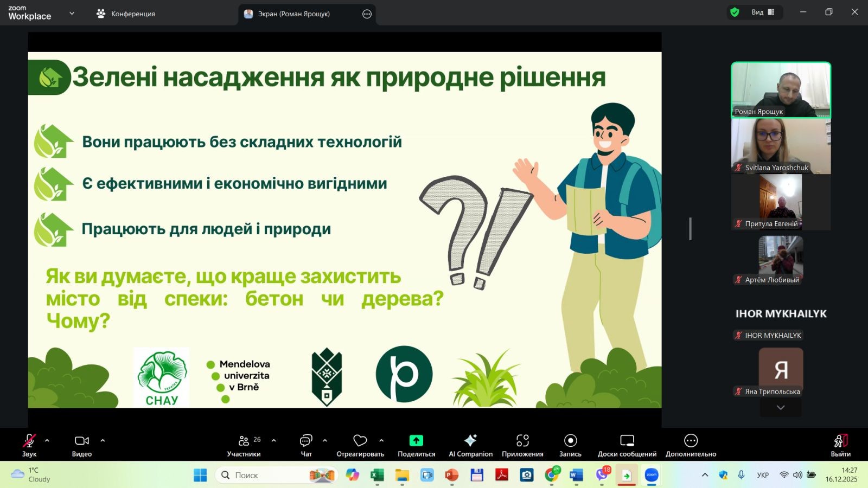
Task: Expand video options arrow next to Видео
Action: pos(103,441)
